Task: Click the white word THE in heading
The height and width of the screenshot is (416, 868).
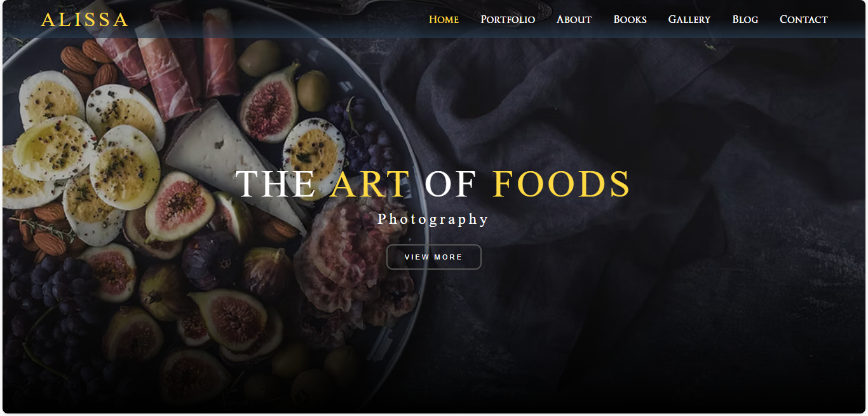Action: pyautogui.click(x=276, y=184)
